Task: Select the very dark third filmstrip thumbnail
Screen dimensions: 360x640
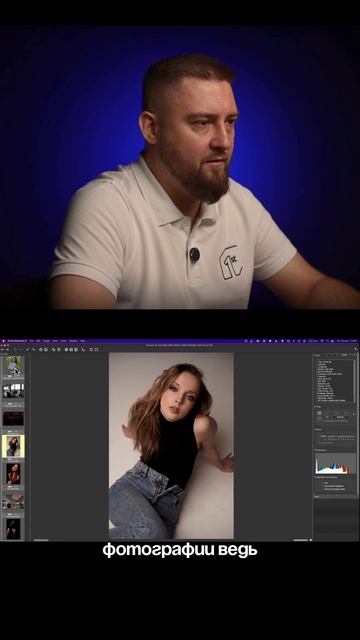Action: coord(13,419)
